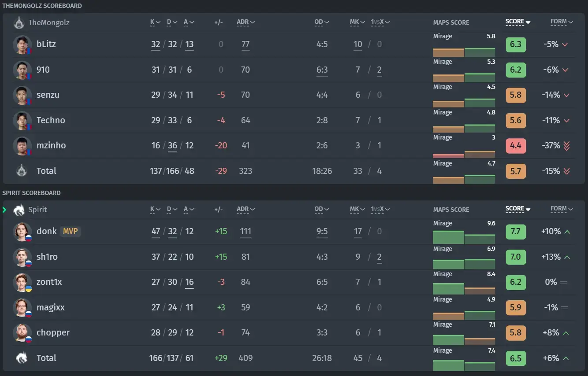Click donk's 7.7 score badge
588x376 pixels.
[516, 232]
